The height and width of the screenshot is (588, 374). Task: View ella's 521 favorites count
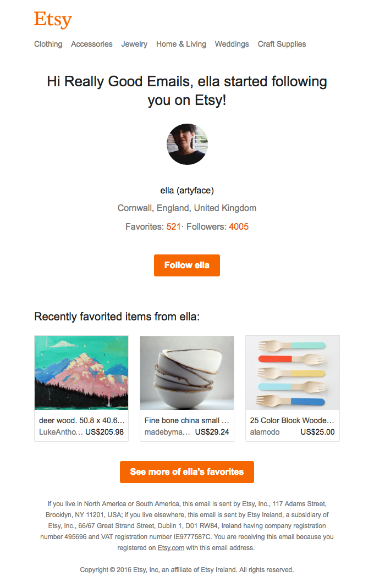click(174, 226)
